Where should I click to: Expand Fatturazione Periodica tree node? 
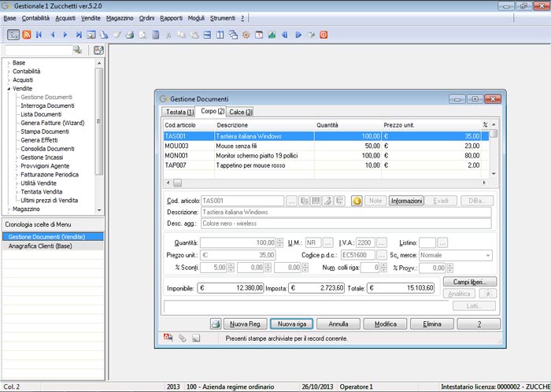17,175
